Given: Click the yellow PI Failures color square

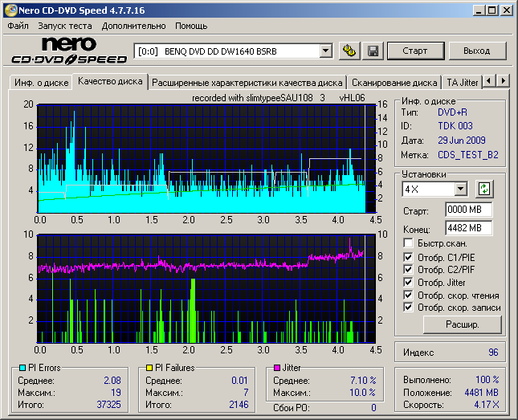Looking at the screenshot, I should coord(149,368).
